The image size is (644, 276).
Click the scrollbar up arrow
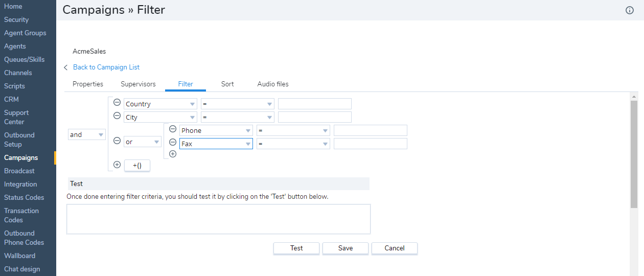point(634,97)
